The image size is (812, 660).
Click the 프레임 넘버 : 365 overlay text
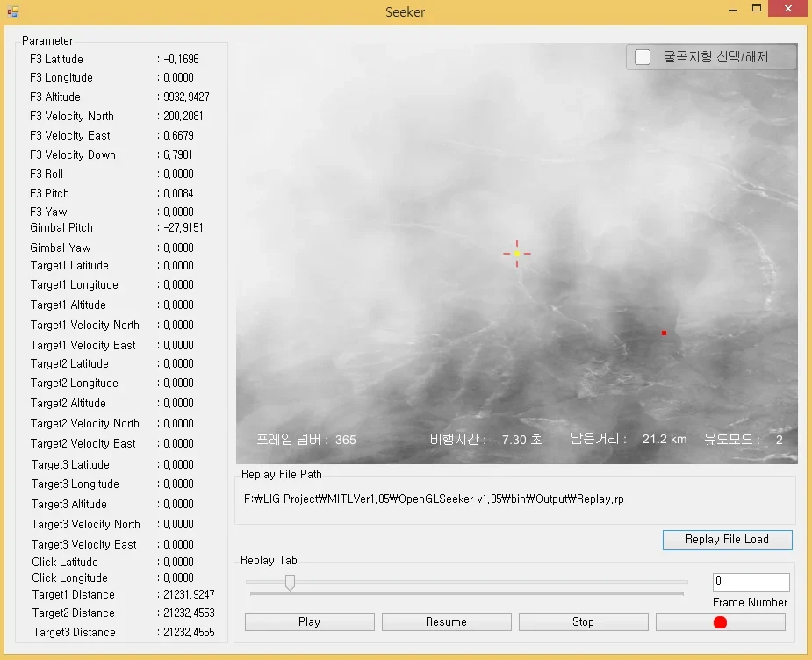click(306, 440)
